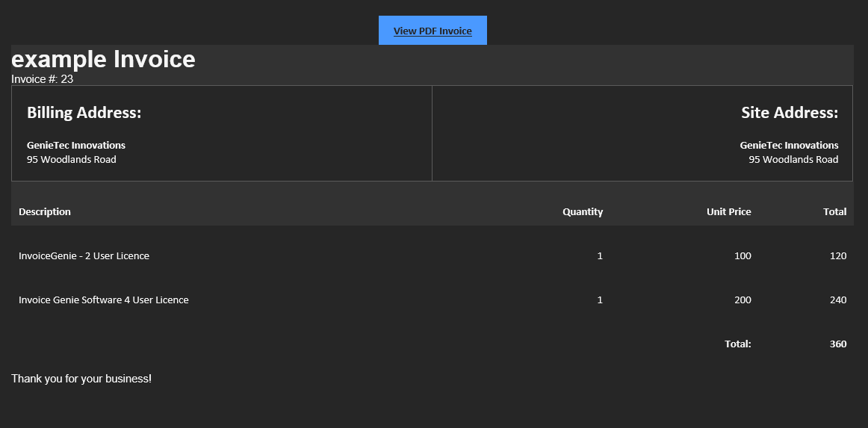
Task: Click the line total 240 cell
Action: pyautogui.click(x=838, y=300)
